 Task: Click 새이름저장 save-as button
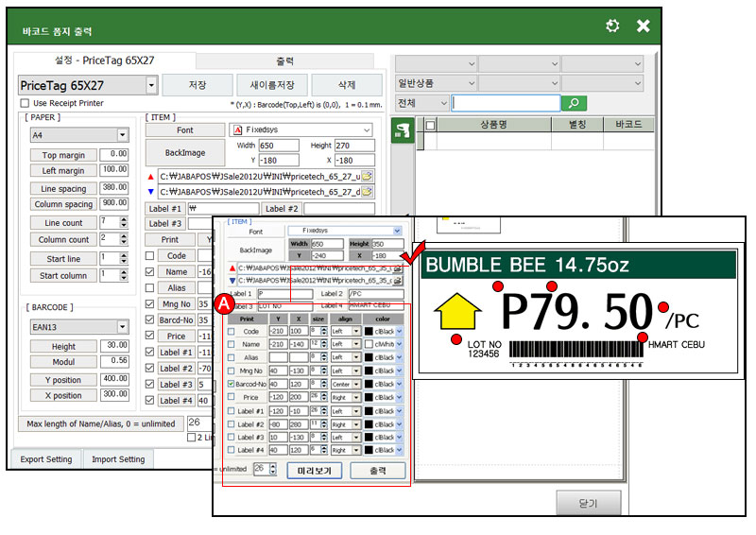272,85
